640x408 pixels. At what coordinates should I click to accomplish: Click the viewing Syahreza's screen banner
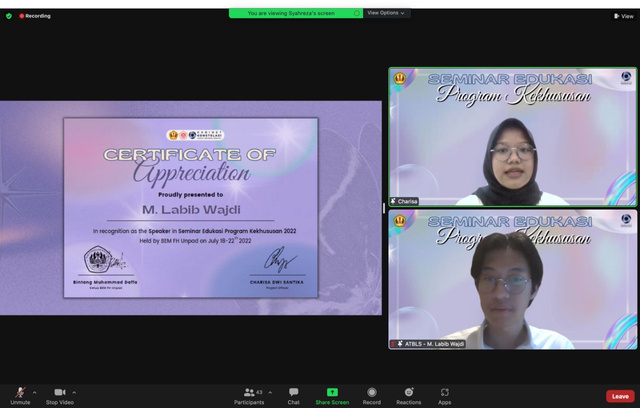295,13
